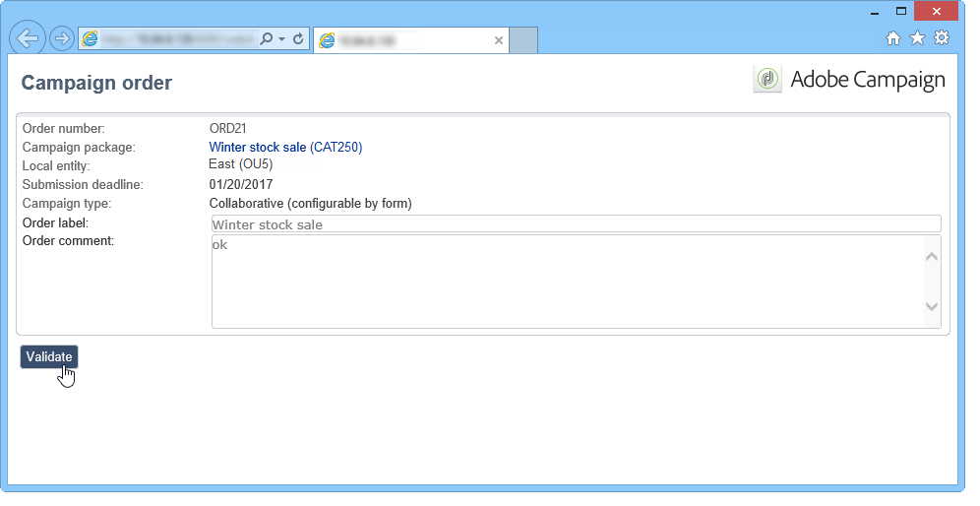The image size is (980, 506).
Task: Open the browser Tools gear icon
Action: pos(942,37)
